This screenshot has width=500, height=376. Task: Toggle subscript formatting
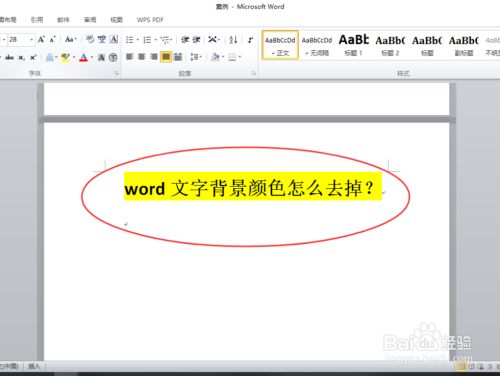pyautogui.click(x=22, y=57)
